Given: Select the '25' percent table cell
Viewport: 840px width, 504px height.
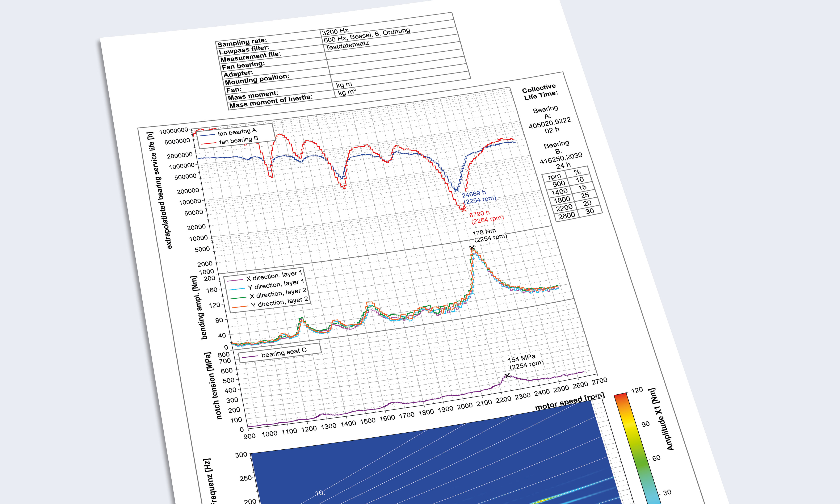Looking at the screenshot, I should point(585,196).
